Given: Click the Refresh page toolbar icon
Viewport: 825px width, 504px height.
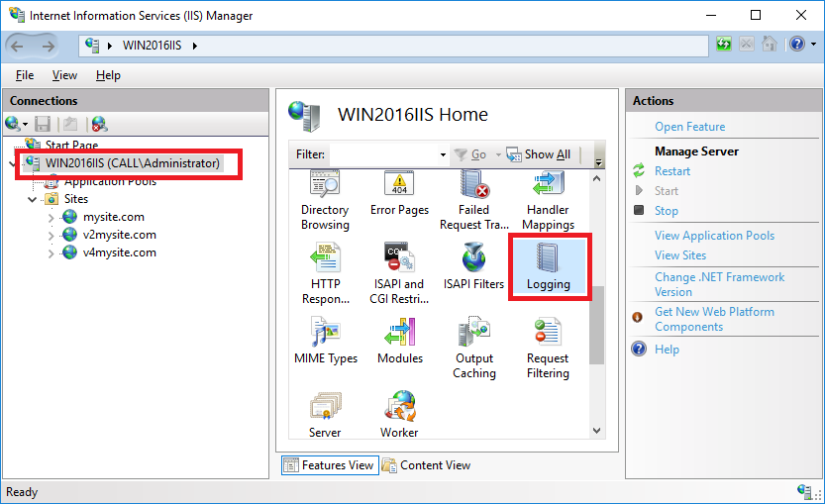Looking at the screenshot, I should (x=724, y=44).
